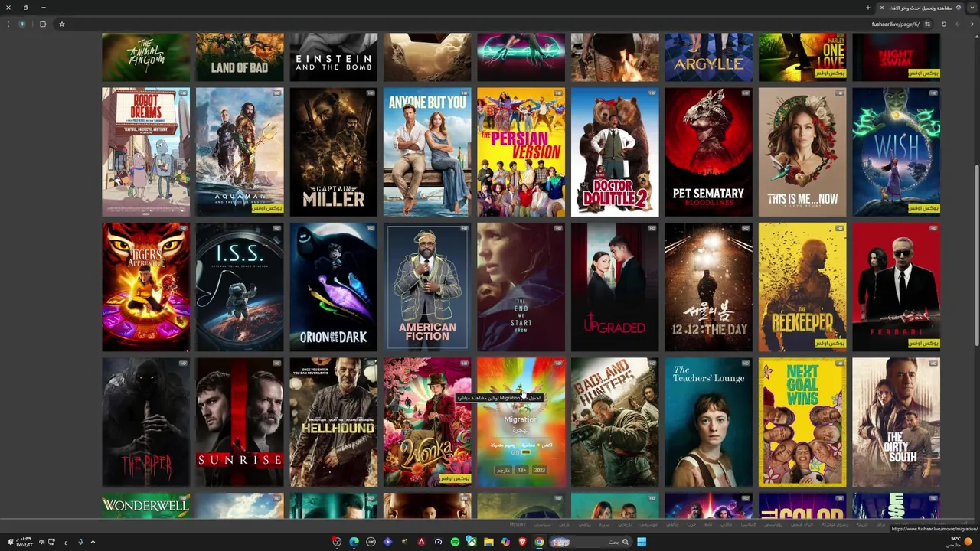Open the Robot Dreams movie poster
Viewport: 980px width, 551px height.
pyautogui.click(x=146, y=152)
